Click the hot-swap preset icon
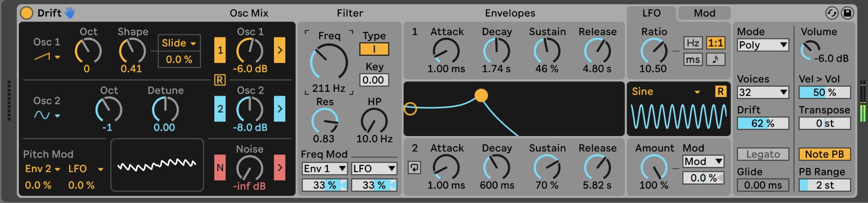 832,13
